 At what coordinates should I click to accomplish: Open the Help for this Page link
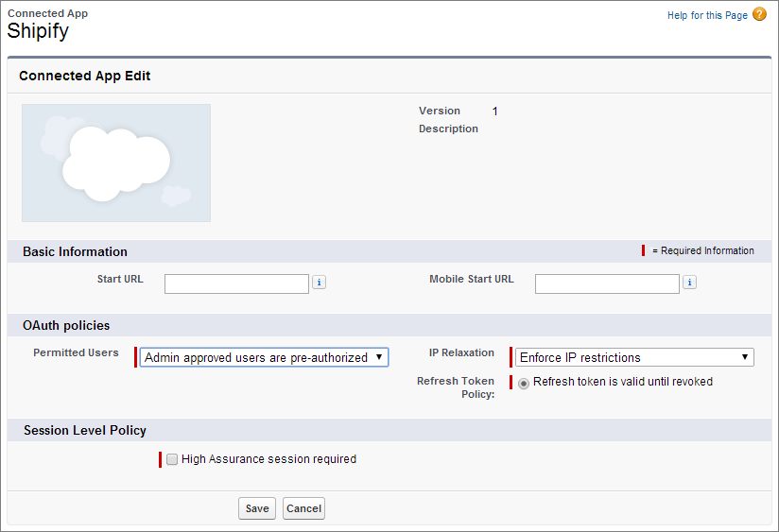click(707, 15)
